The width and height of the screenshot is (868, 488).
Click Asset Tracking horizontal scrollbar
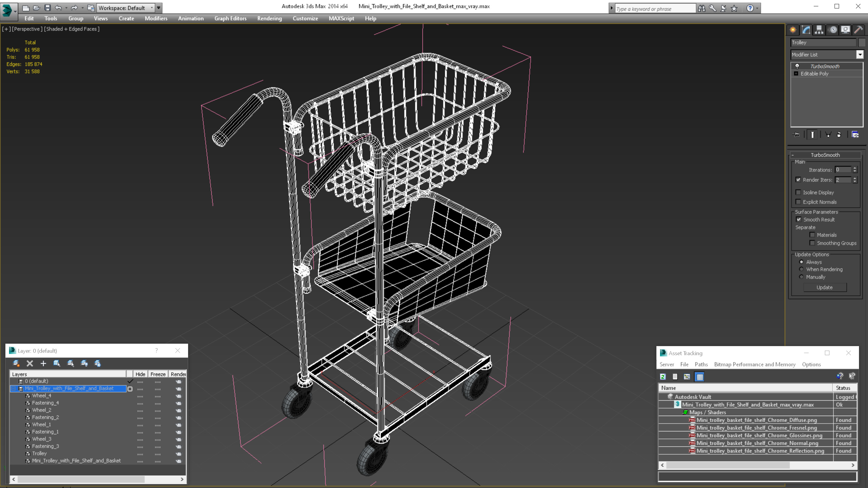coord(728,465)
